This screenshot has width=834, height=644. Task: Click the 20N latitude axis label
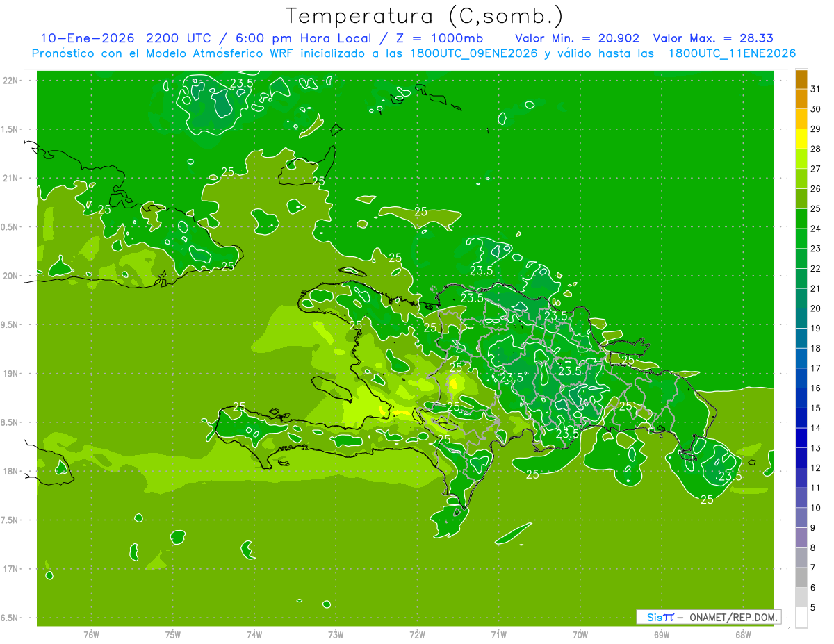point(10,276)
